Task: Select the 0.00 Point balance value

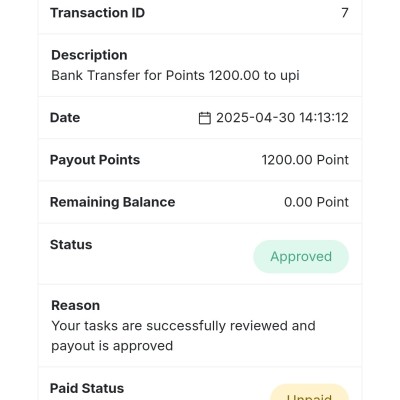Action: click(x=316, y=202)
